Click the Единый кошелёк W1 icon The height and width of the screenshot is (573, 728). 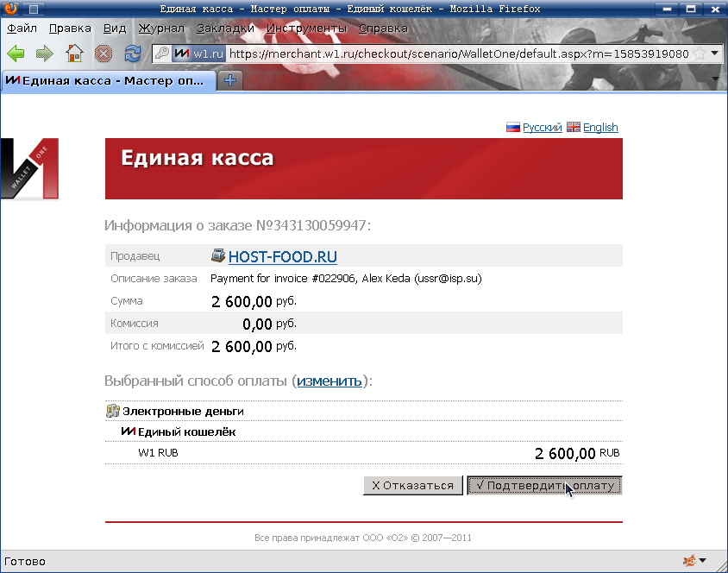129,431
